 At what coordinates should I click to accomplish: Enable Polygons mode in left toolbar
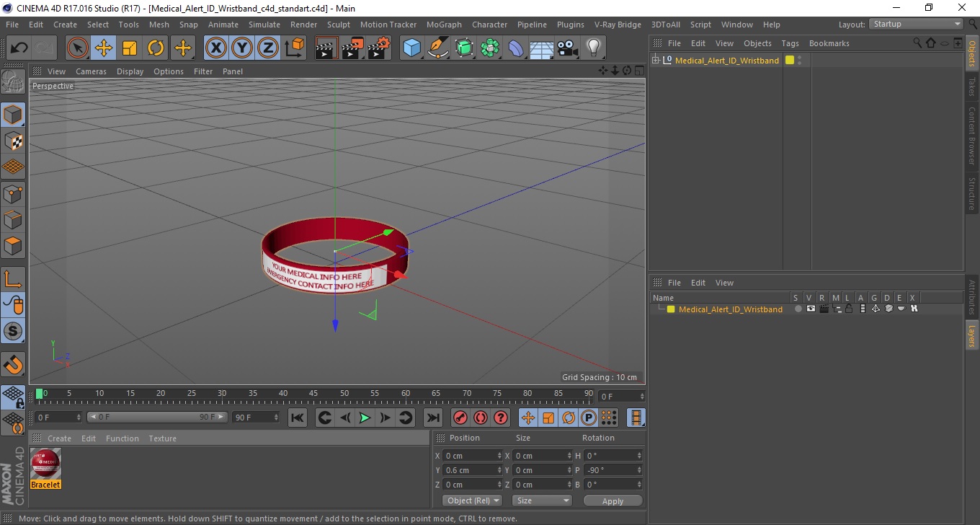(x=13, y=245)
